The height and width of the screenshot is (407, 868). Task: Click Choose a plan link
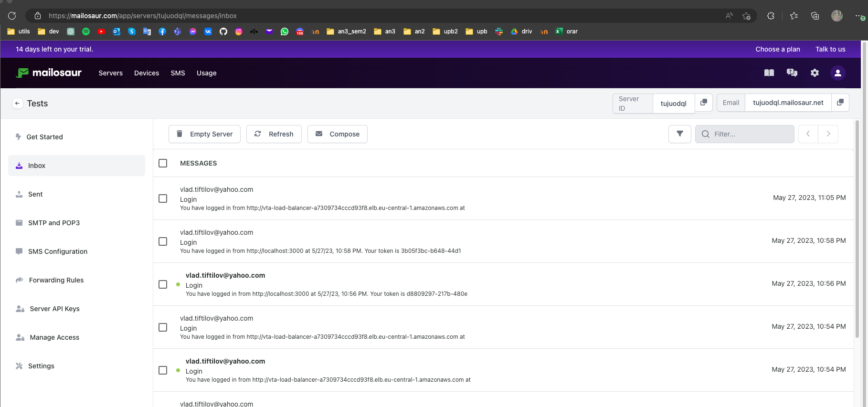click(778, 49)
